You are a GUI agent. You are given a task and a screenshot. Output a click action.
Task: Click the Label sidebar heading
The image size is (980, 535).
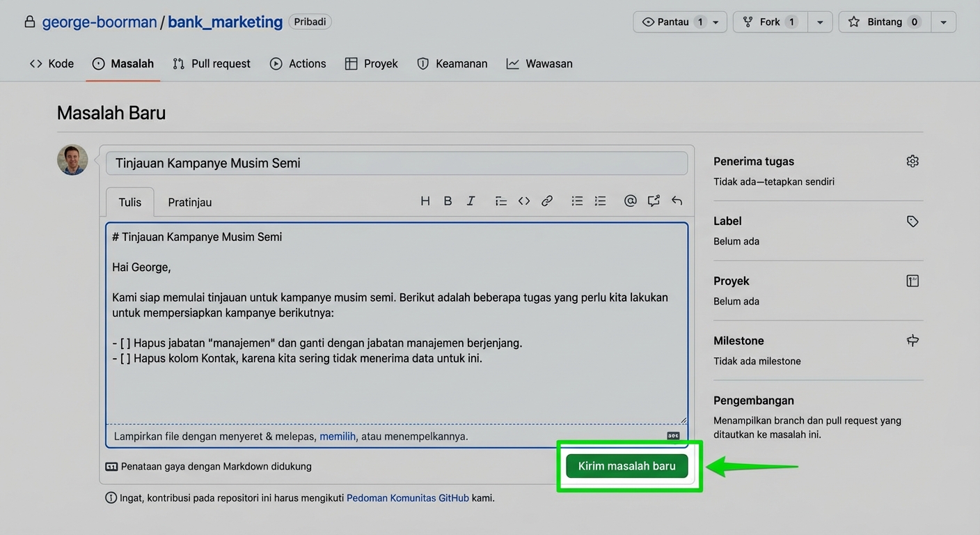tap(727, 221)
